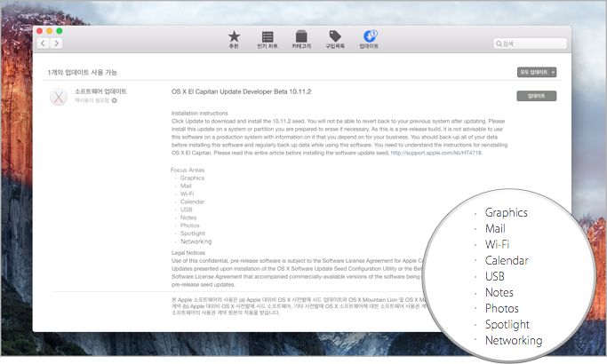Screen dimensions: 607x364
Task: Click the App Store search field
Action: (x=530, y=44)
